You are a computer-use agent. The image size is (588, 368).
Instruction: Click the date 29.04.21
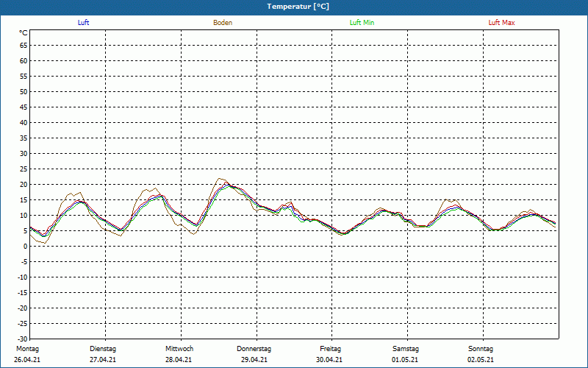tap(254, 360)
